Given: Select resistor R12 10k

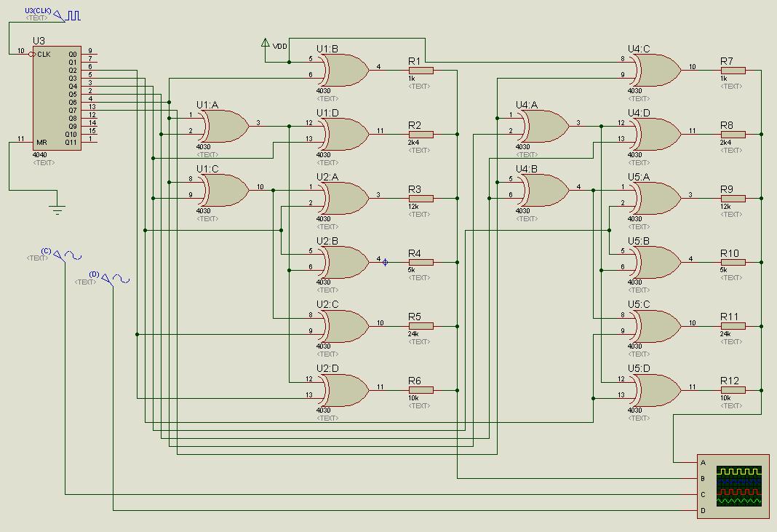Looking at the screenshot, I should [733, 390].
